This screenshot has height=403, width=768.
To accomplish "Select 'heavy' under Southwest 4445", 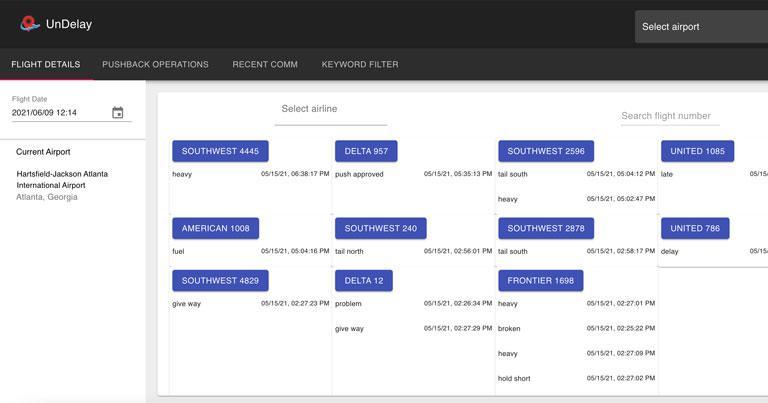I will [x=182, y=174].
